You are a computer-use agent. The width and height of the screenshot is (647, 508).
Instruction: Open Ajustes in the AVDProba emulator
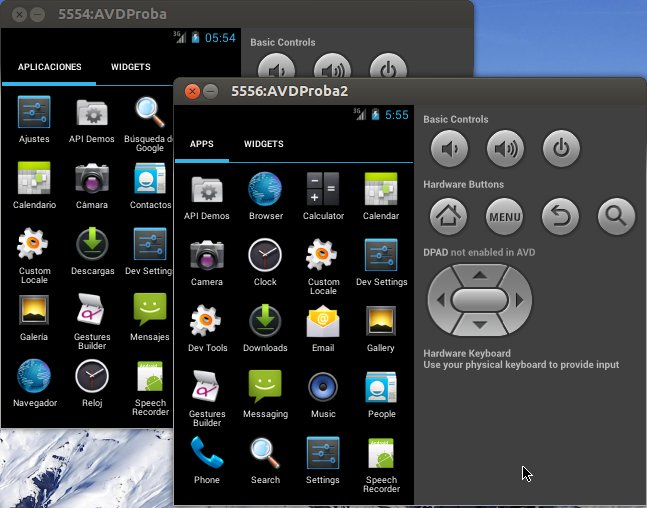34,120
